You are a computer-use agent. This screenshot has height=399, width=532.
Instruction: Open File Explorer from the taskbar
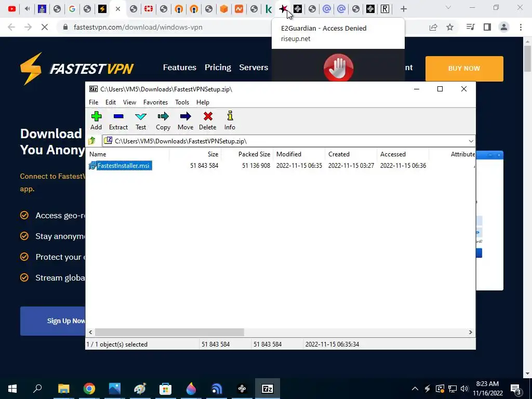(63, 389)
